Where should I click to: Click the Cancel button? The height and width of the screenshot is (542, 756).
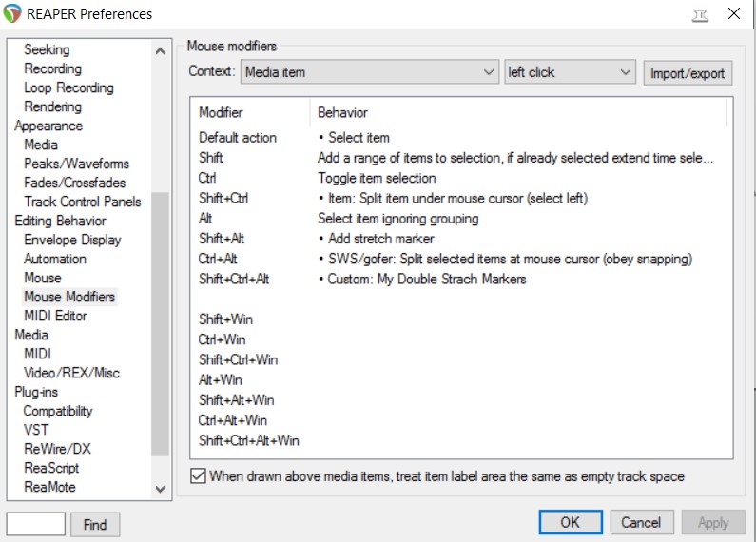pyautogui.click(x=641, y=522)
